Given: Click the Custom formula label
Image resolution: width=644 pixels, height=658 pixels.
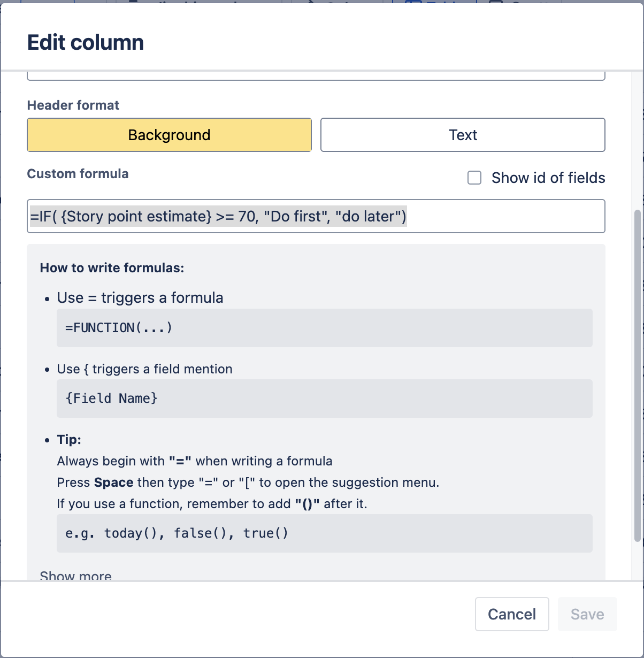Looking at the screenshot, I should [78, 174].
